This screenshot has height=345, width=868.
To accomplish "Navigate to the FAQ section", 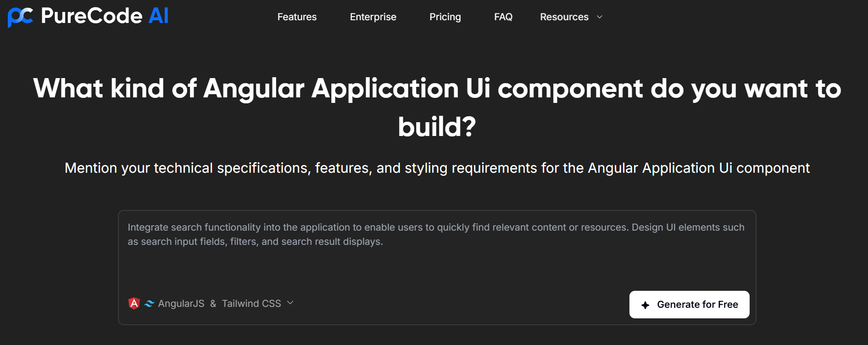I will click(x=503, y=17).
